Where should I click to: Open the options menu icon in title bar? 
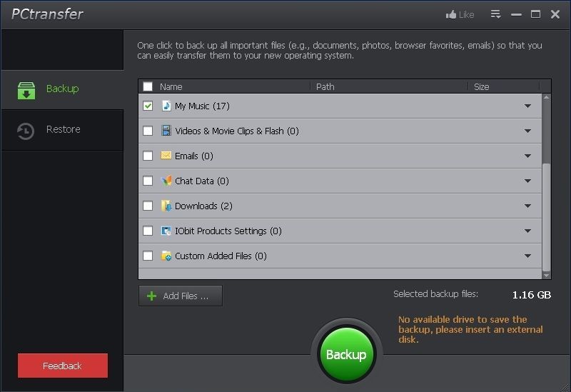495,14
